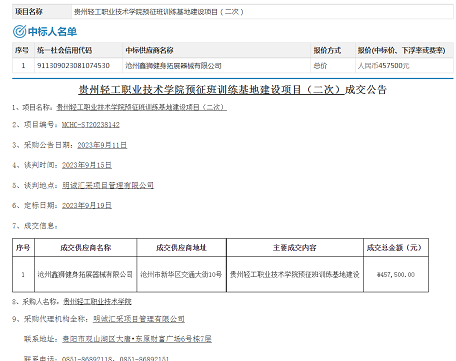Screen dimensions: 456x361
Task: Click address 沧州市新华区交通大街10号
Action: point(181,274)
